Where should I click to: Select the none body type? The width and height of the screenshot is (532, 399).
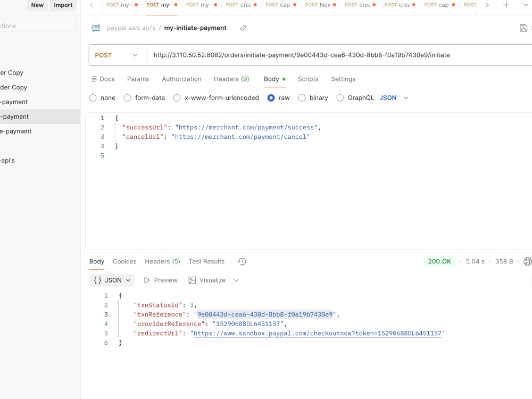93,98
